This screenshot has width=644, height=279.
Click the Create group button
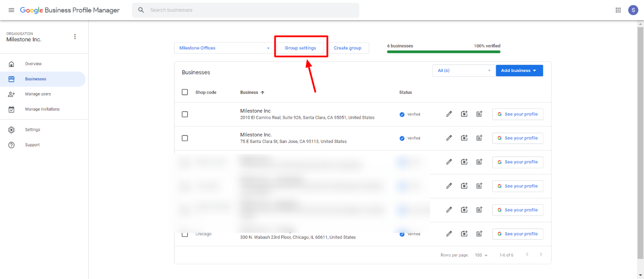click(x=348, y=48)
